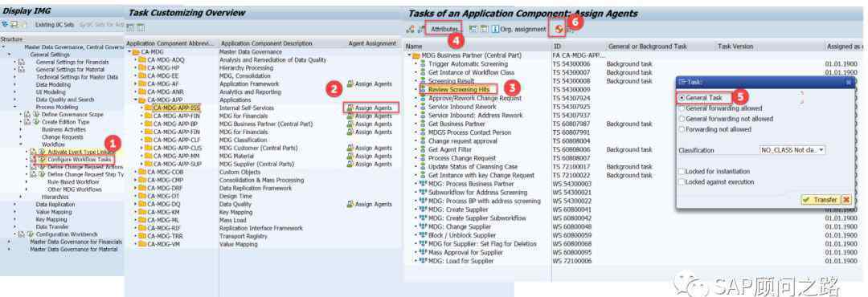The height and width of the screenshot is (297, 868).
Task: Click the expand subtree icon after Attributes
Action: coord(473,29)
